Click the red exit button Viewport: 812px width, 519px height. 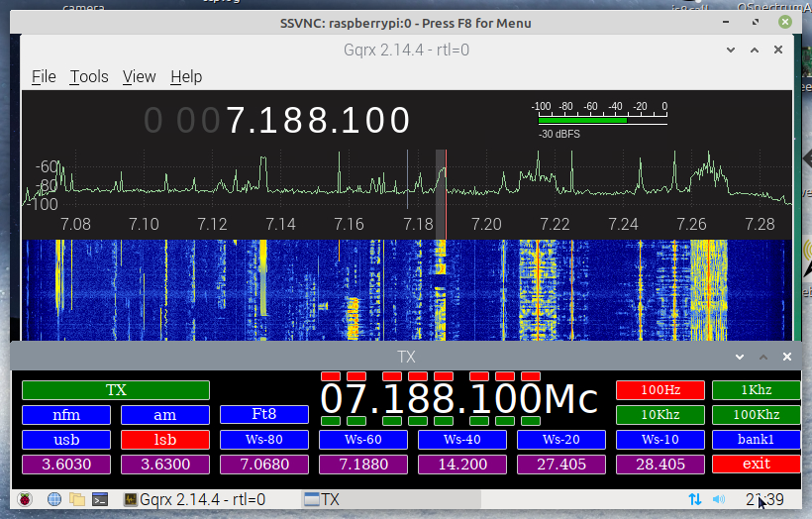click(x=757, y=465)
